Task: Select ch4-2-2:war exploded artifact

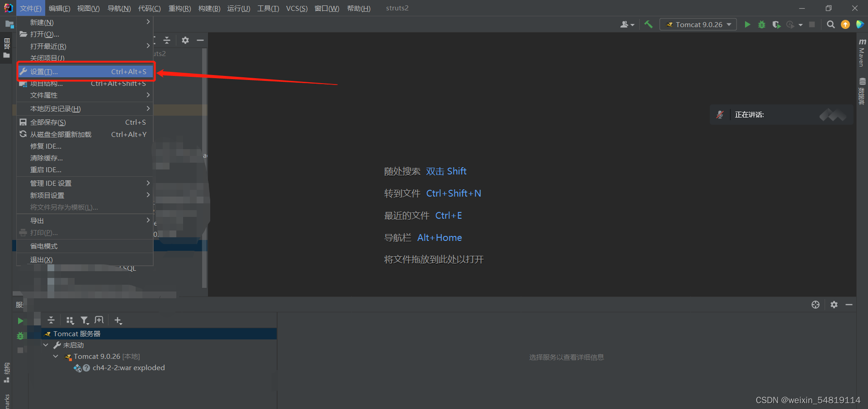Action: tap(128, 368)
